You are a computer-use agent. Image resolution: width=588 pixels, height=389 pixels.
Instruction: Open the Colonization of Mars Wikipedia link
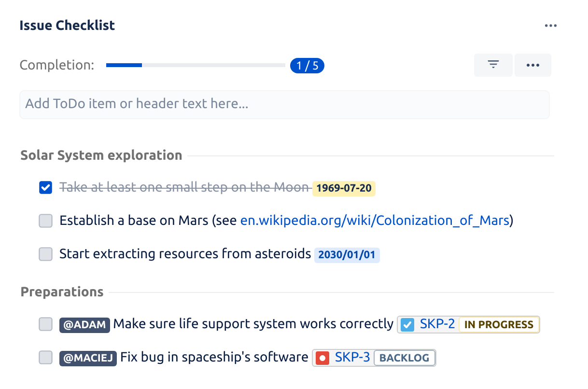tap(375, 221)
